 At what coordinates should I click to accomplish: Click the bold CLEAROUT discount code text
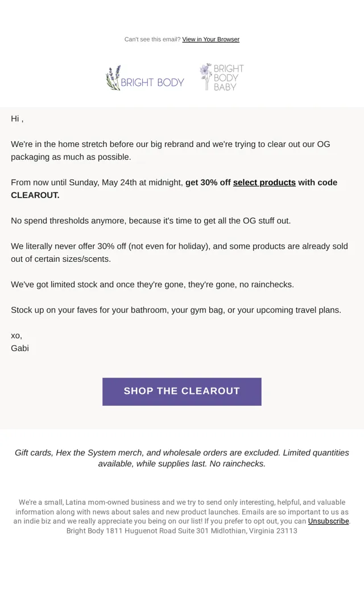click(x=35, y=195)
